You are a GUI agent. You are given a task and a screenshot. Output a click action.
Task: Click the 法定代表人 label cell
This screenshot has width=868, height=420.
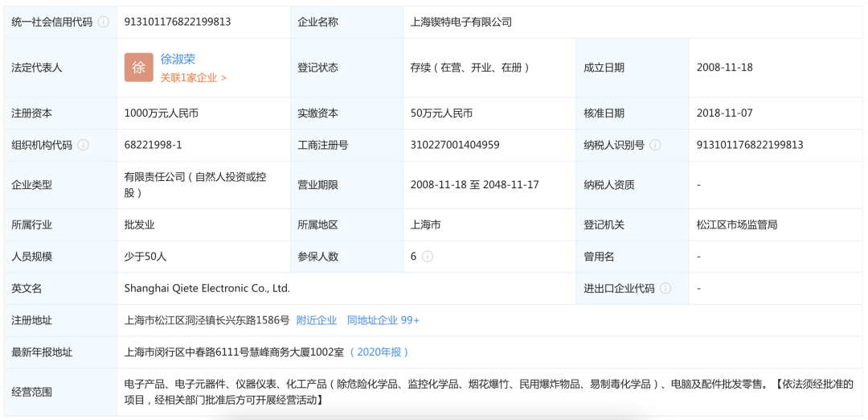tap(60, 68)
